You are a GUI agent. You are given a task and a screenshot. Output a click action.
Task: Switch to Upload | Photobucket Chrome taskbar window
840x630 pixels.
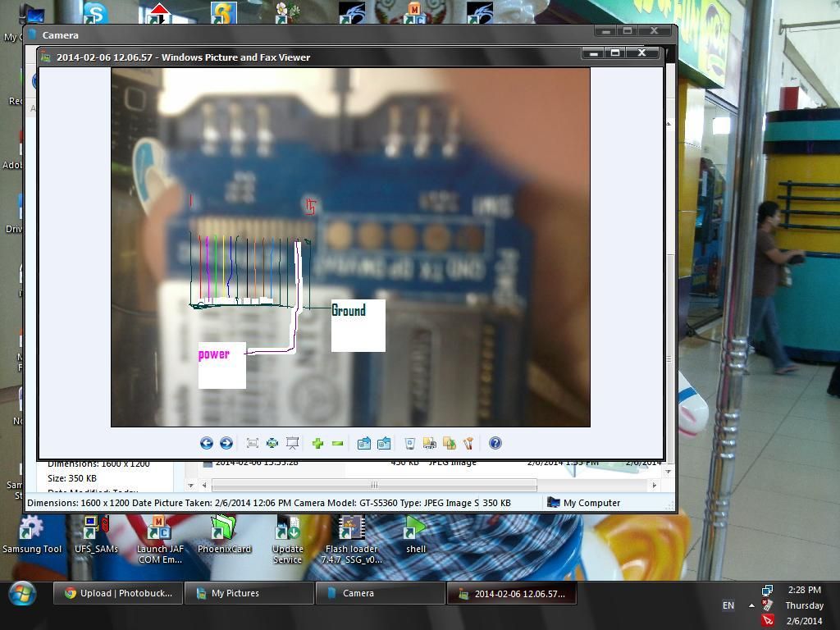pyautogui.click(x=117, y=593)
